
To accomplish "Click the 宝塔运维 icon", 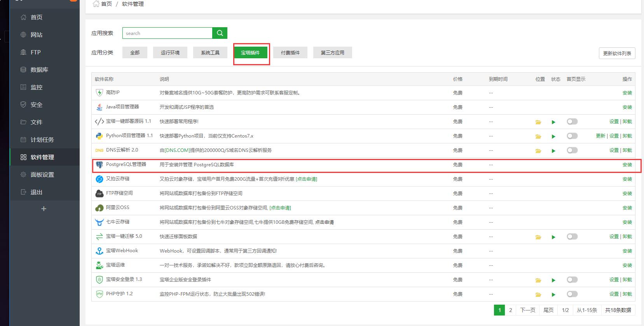I will click(x=99, y=265).
